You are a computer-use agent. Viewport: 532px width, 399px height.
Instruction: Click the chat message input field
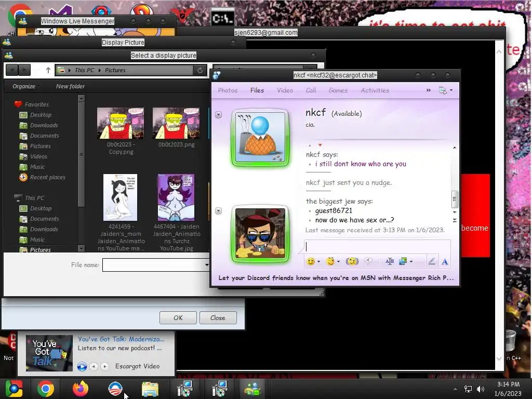[x=377, y=247]
